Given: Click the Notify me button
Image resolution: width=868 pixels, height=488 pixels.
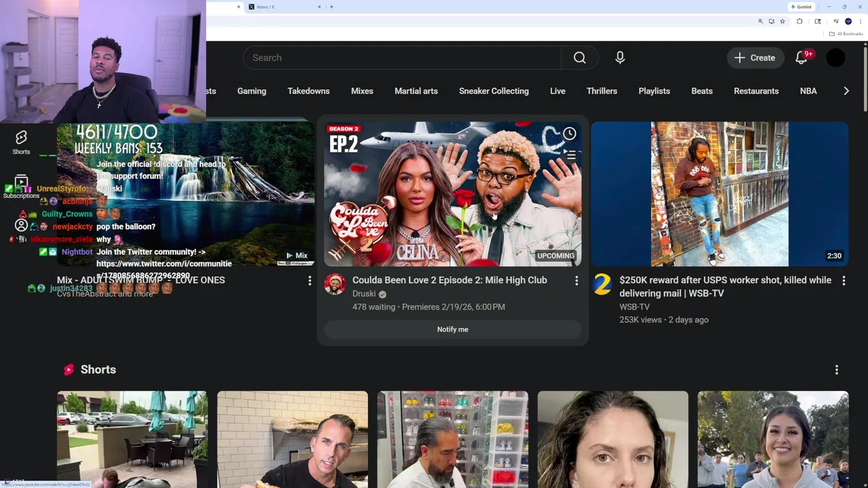Looking at the screenshot, I should (x=453, y=329).
